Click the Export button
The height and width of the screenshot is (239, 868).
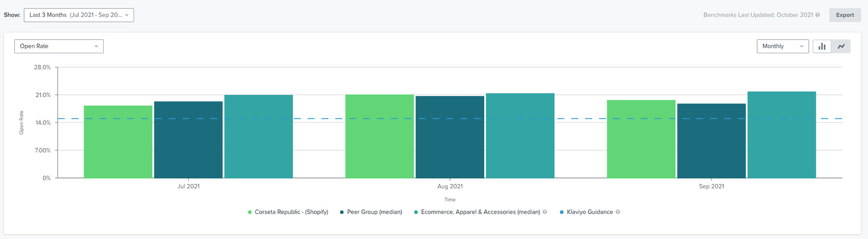(844, 15)
